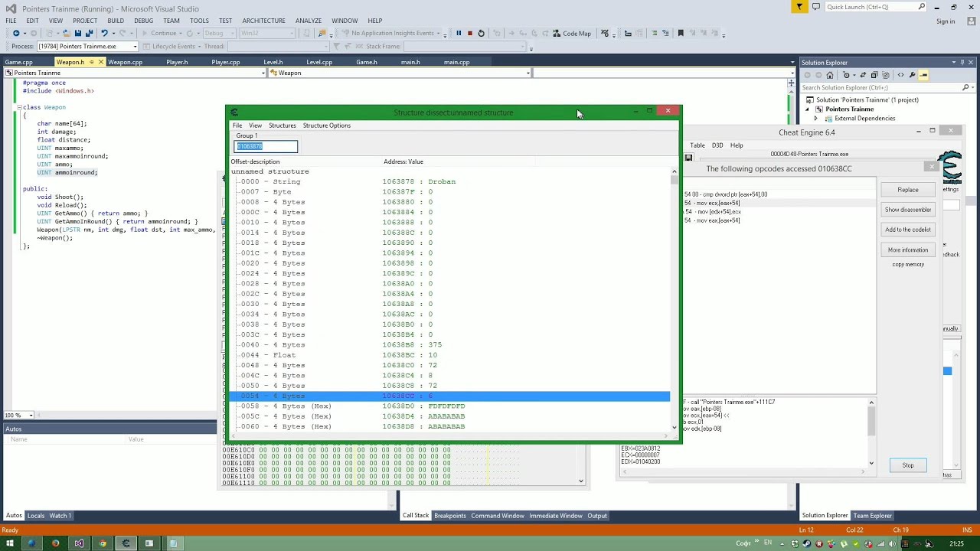Click the Stop button in opcodes window
The height and width of the screenshot is (551, 980).
pyautogui.click(x=908, y=465)
